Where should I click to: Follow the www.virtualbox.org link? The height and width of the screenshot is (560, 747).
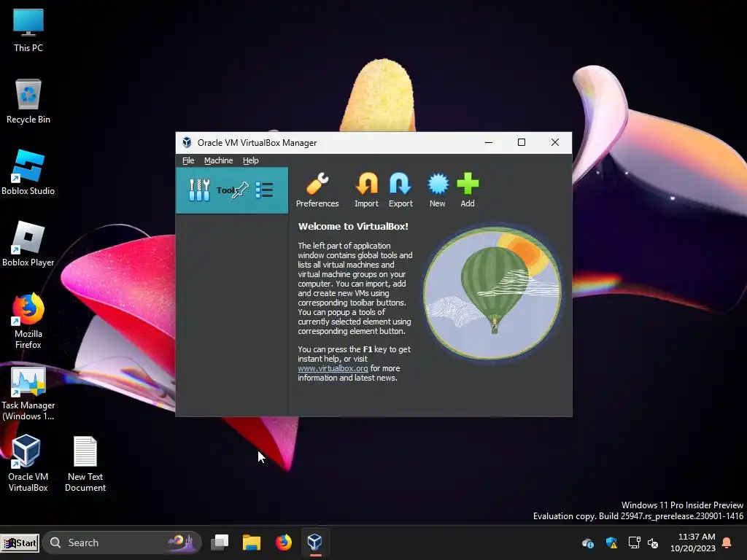[333, 368]
